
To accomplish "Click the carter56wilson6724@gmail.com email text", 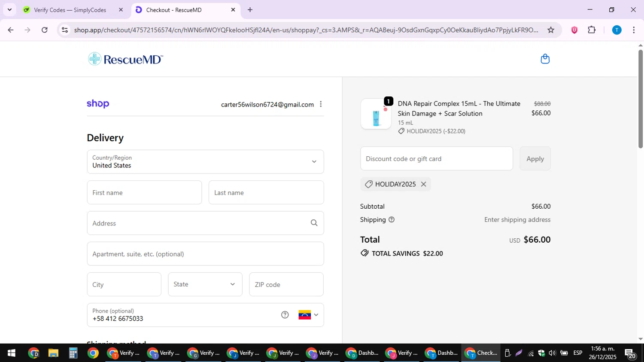I will pos(267,104).
